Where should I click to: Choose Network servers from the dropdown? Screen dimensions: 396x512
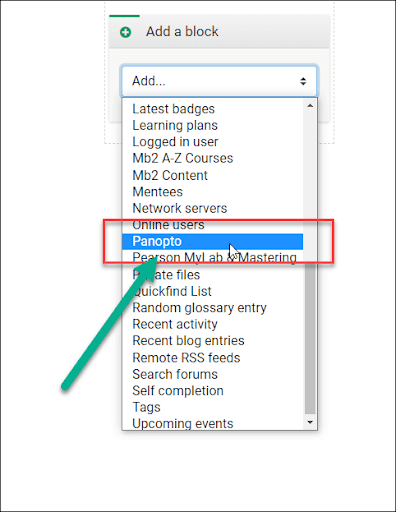click(x=212, y=208)
